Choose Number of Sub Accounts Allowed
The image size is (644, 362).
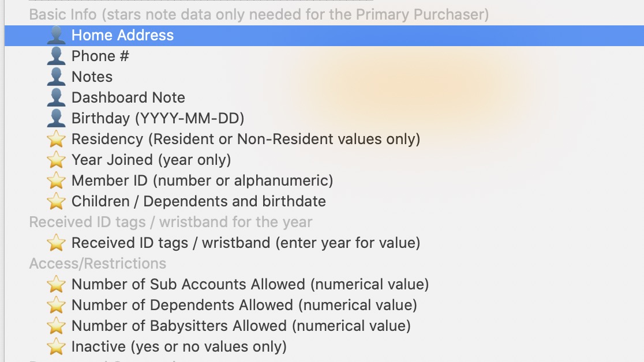[250, 284]
